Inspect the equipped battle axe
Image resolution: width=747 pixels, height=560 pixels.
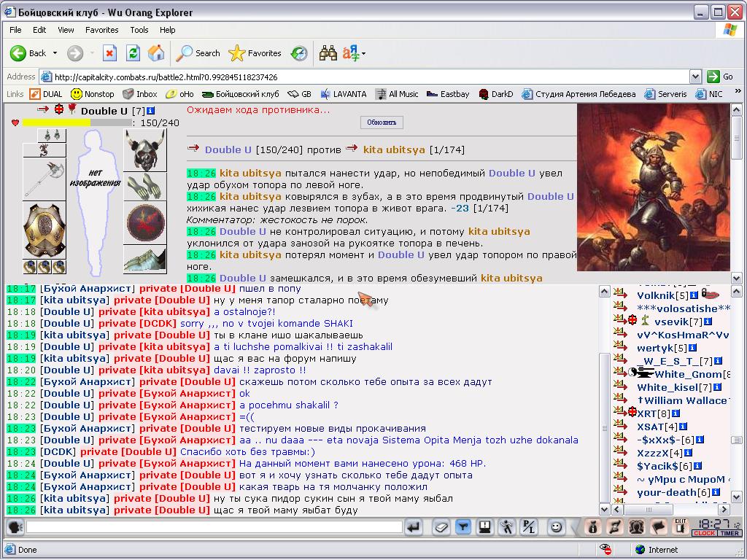tap(44, 179)
